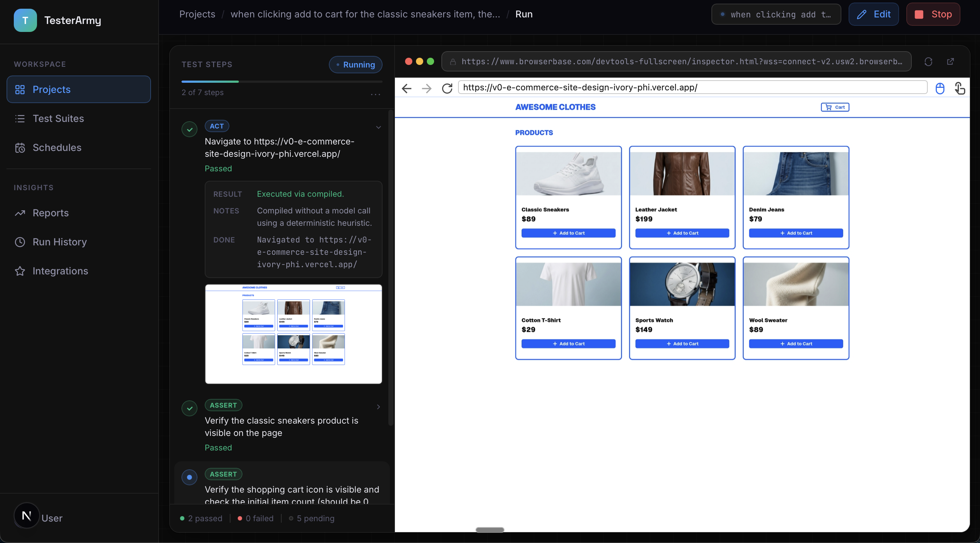
Task: Open the test name dropdown selector
Action: coord(776,15)
